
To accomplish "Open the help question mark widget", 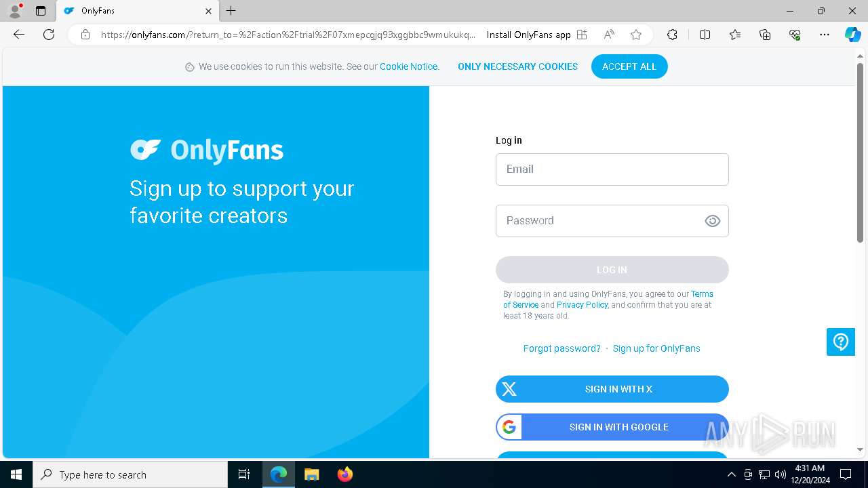I will pos(841,342).
